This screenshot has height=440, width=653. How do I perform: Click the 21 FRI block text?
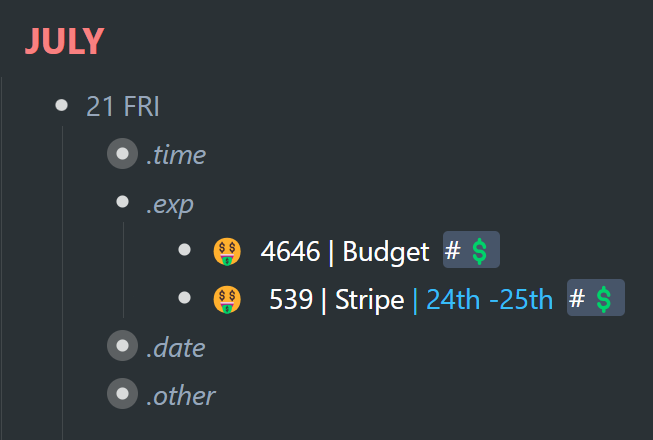coord(122,106)
